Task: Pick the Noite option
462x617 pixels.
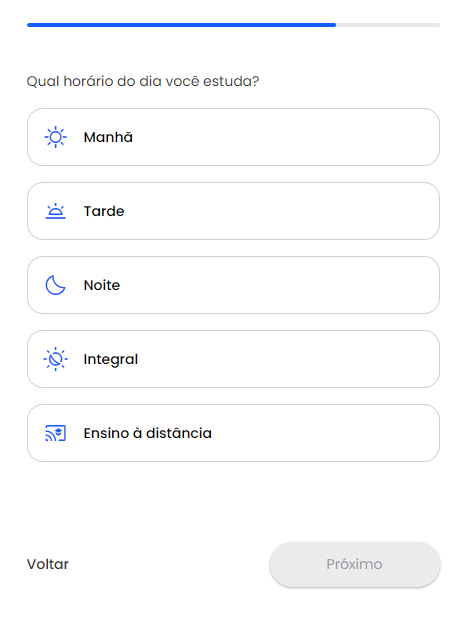Action: click(233, 285)
